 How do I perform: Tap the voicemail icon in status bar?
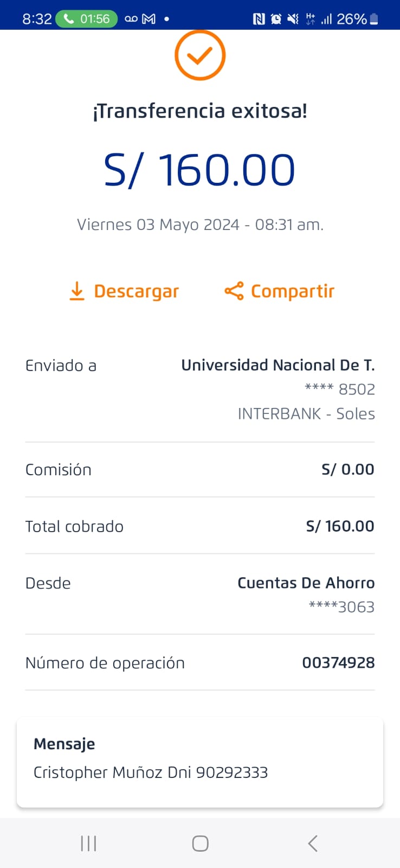coord(131,19)
